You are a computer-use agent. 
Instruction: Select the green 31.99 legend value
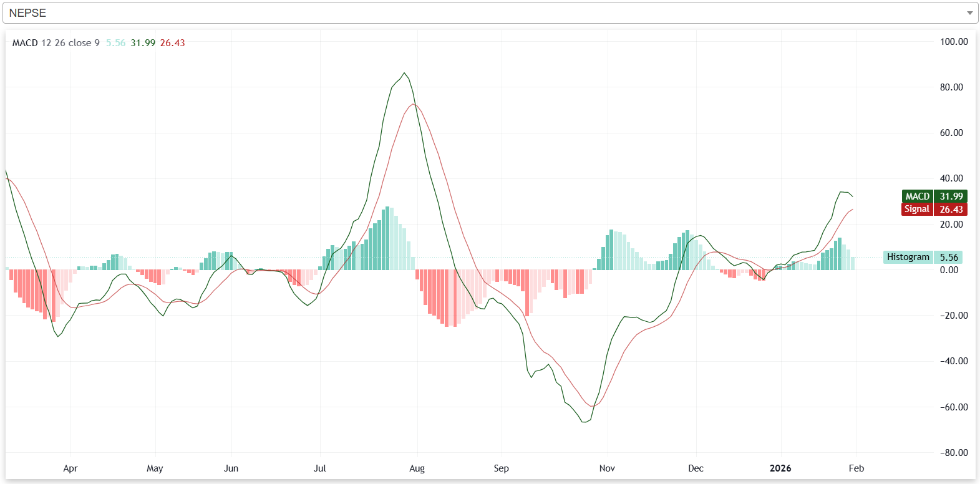click(x=143, y=43)
